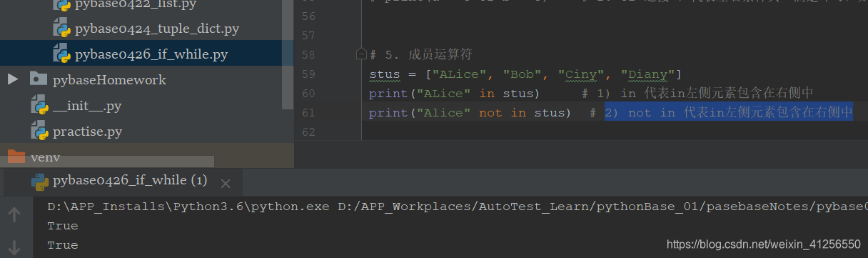The image size is (868, 258).
Task: Click Python icon of pybase0424_tuple_dict.py
Action: (61, 29)
